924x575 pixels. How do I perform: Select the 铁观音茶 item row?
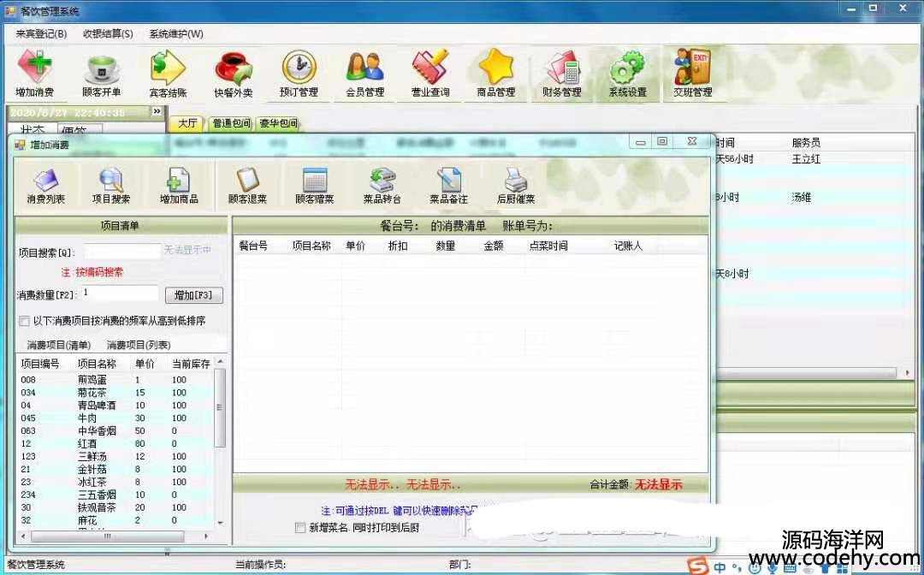(x=115, y=507)
